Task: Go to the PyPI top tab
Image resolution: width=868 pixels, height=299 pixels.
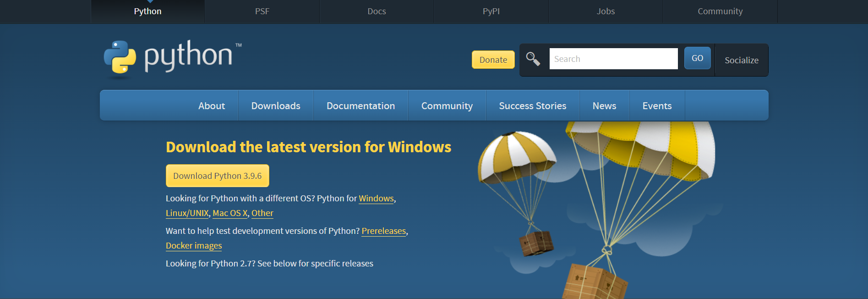Action: (x=491, y=11)
